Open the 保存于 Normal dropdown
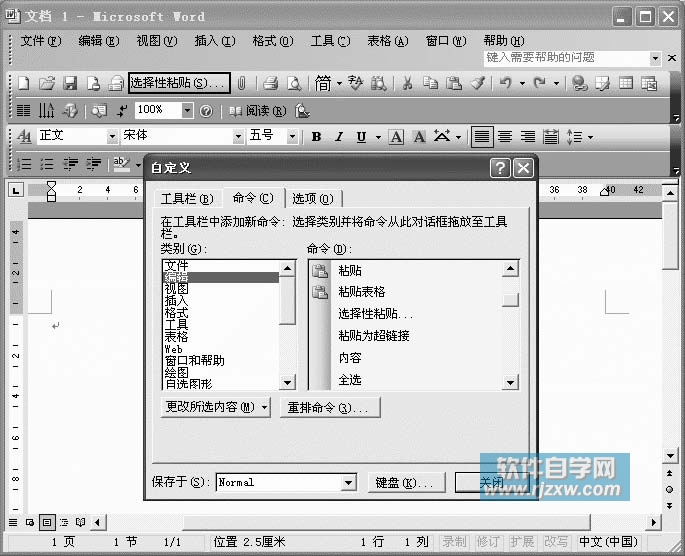685x556 pixels. click(x=348, y=483)
